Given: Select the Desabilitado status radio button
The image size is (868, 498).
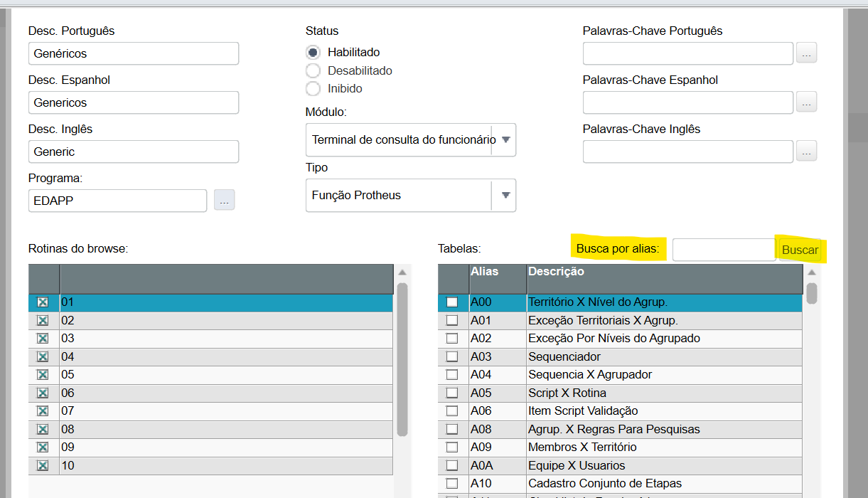Looking at the screenshot, I should click(x=313, y=70).
